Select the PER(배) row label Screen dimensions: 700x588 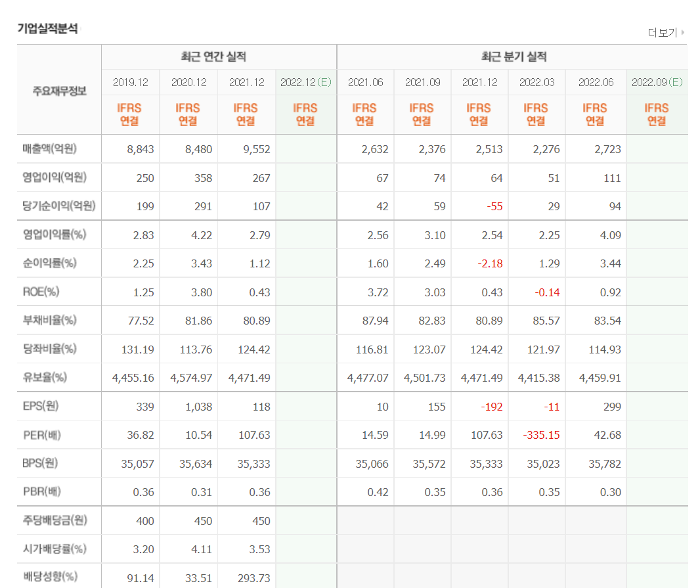click(41, 435)
